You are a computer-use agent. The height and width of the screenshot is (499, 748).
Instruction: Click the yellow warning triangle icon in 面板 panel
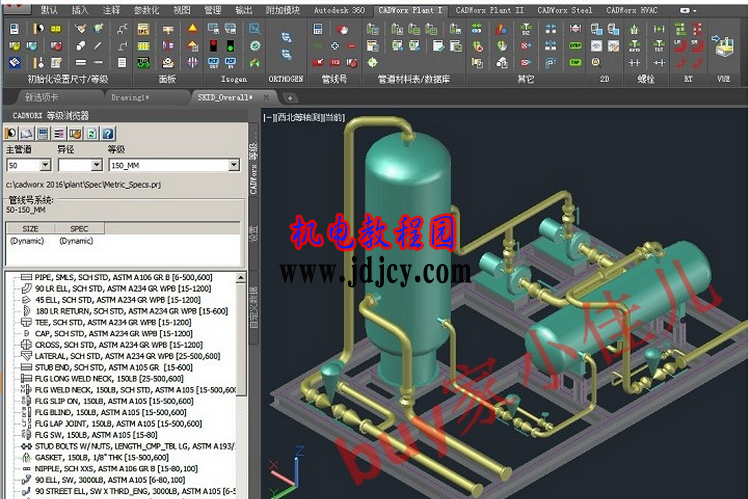pyautogui.click(x=193, y=29)
